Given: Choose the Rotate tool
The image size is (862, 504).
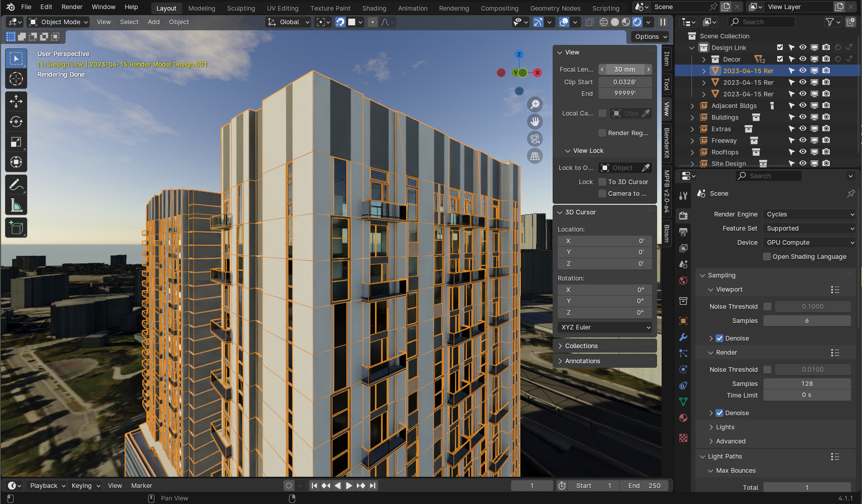Looking at the screenshot, I should (16, 122).
